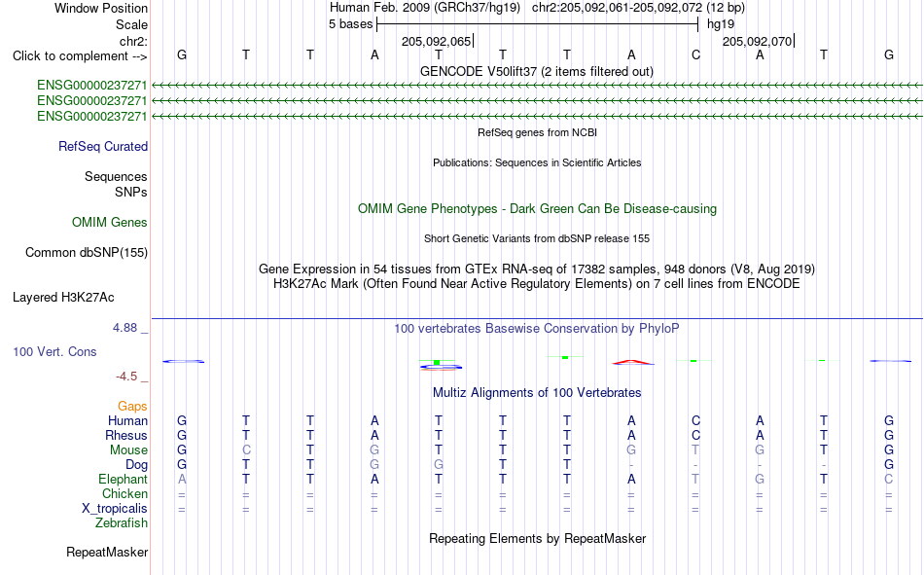Select the Zebrafish alignment row label

click(x=122, y=522)
